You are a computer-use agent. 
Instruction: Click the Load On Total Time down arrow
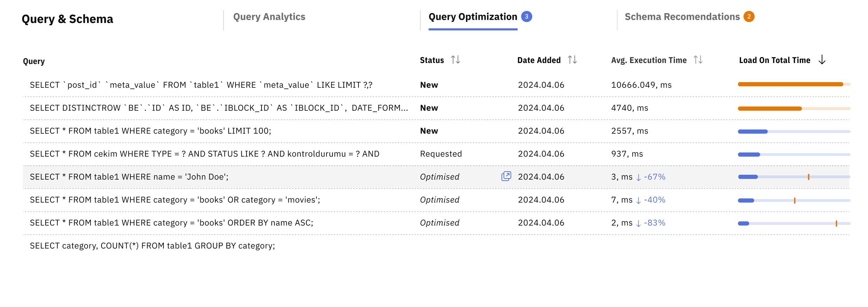(x=822, y=60)
